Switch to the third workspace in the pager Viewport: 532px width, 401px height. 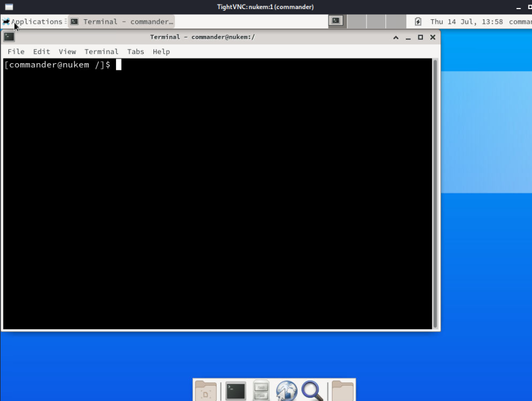376,22
